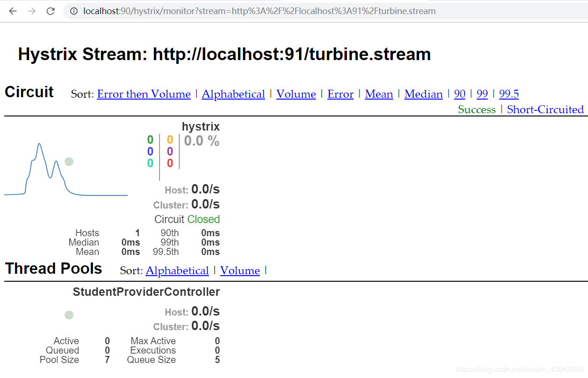Click the StudentProviderController thread pool name
588x378 pixels.
coord(146,292)
